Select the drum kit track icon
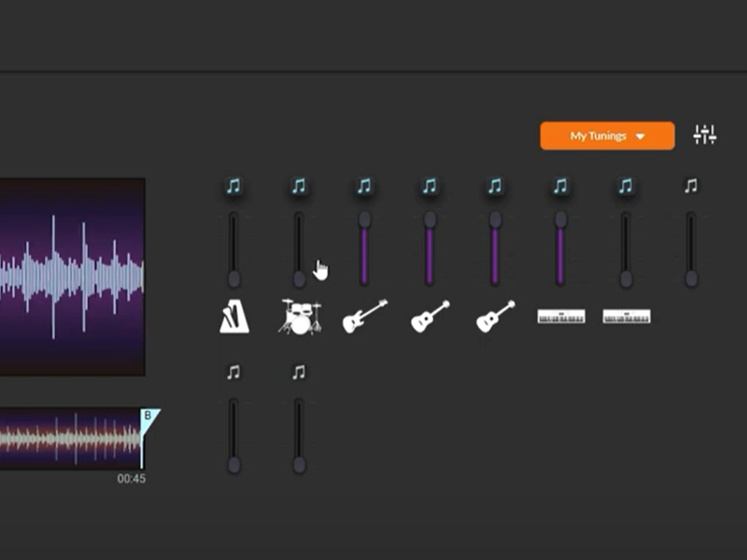The width and height of the screenshot is (747, 560). [x=300, y=316]
